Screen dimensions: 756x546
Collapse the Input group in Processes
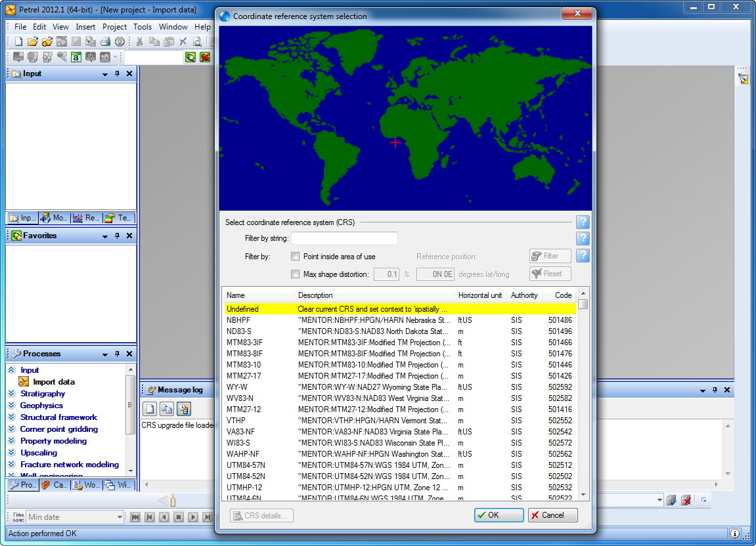click(x=12, y=369)
